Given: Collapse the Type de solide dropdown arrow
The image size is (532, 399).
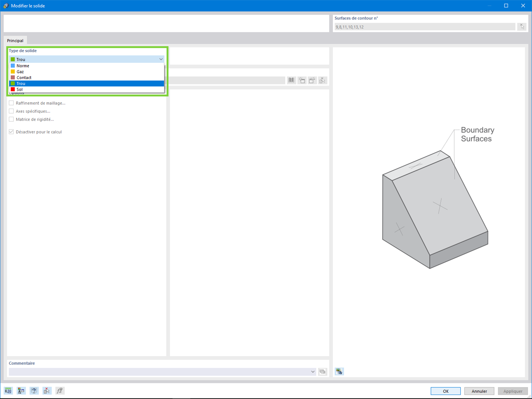Looking at the screenshot, I should click(x=161, y=59).
